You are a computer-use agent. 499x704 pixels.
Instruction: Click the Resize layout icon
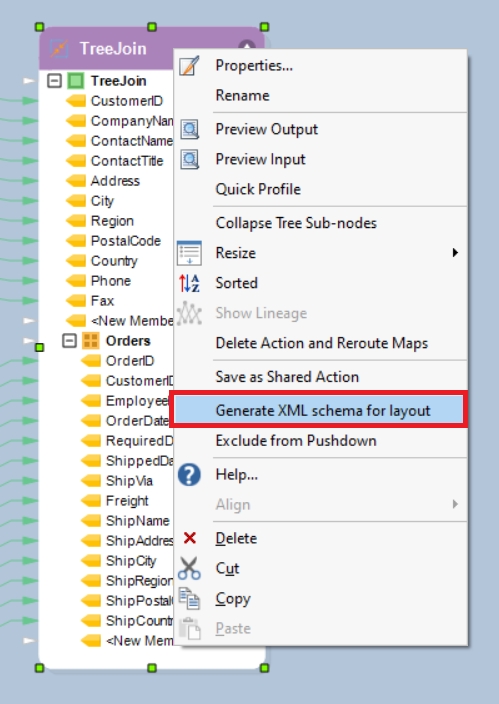pos(189,253)
